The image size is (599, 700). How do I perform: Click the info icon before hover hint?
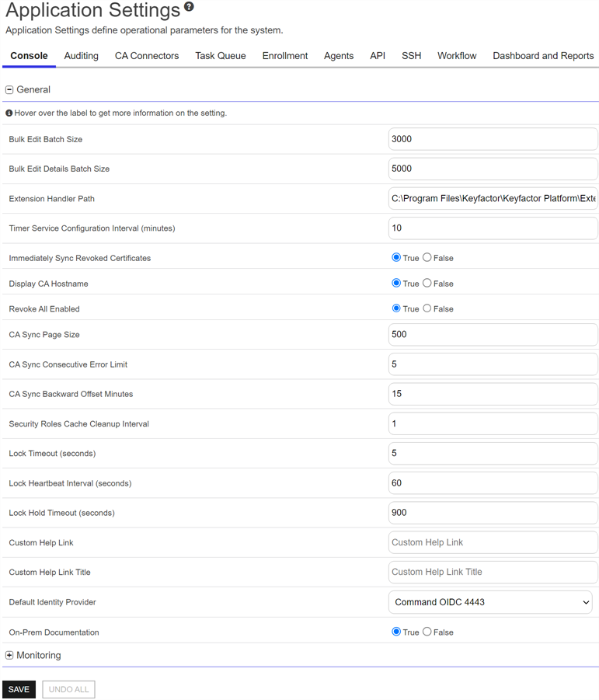pyautogui.click(x=9, y=113)
